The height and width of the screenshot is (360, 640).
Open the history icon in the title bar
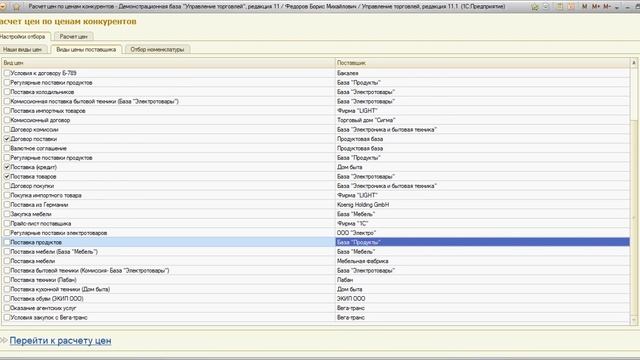pos(546,7)
